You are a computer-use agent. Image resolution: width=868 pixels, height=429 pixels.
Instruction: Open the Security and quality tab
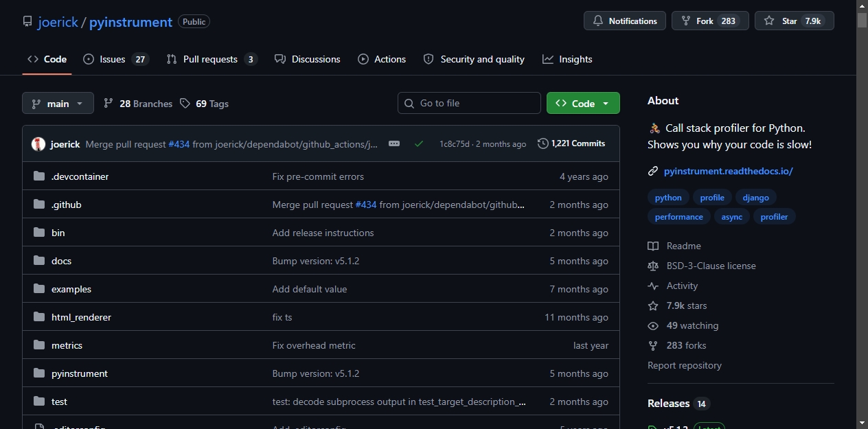pyautogui.click(x=474, y=59)
